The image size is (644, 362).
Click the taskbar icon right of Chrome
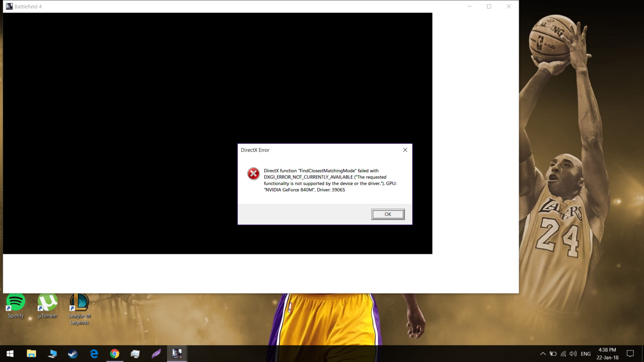pos(135,353)
